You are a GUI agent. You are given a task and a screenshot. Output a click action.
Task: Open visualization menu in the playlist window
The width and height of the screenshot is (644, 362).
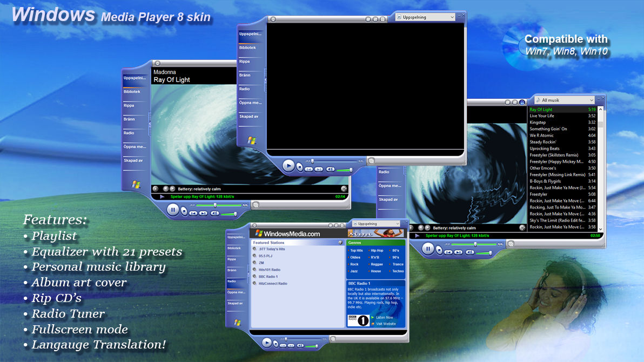point(411,227)
